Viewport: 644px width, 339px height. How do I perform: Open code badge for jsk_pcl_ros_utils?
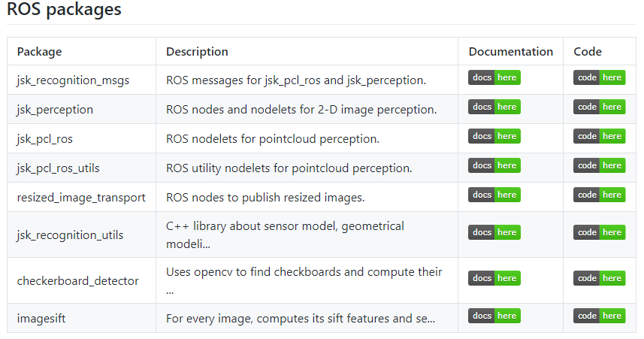point(599,165)
